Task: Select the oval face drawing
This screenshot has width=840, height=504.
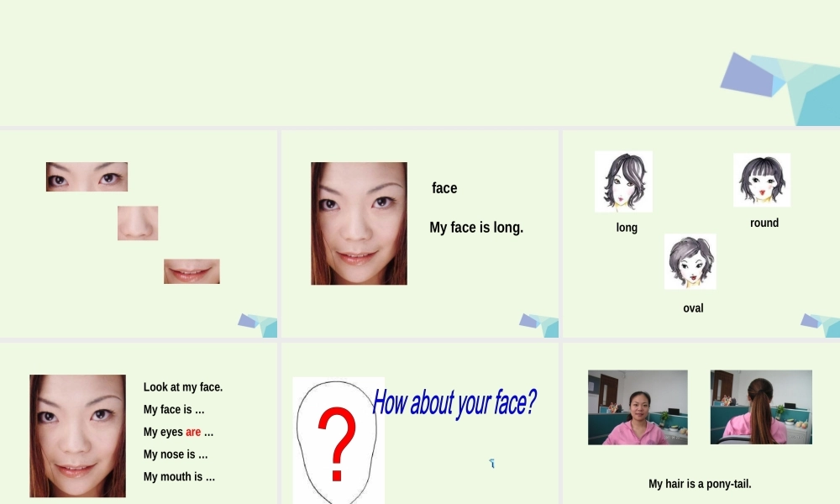Action: coord(690,261)
